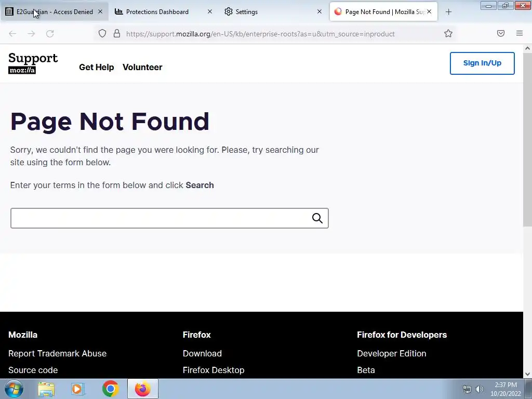
Task: Open the network status tray icon
Action: [467, 389]
